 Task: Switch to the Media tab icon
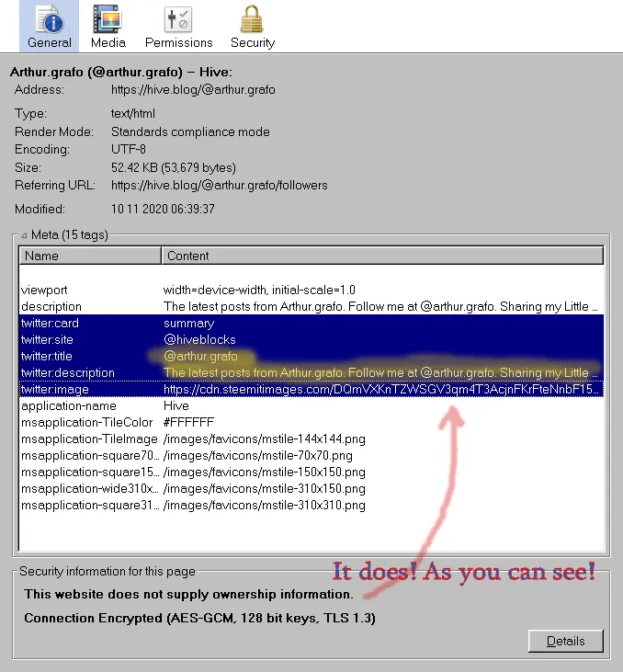point(108,26)
